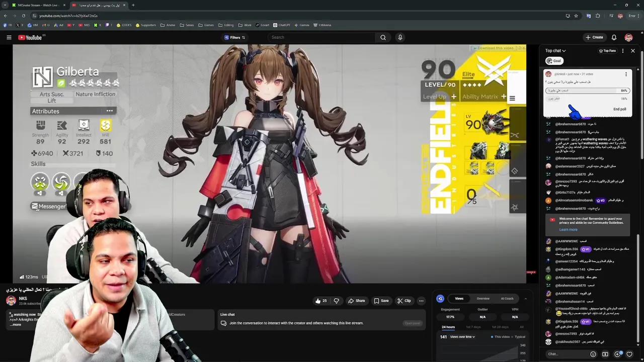This screenshot has height=362, width=644.
Task: Open Super Chat dollar icon
Action: pyautogui.click(x=605, y=354)
